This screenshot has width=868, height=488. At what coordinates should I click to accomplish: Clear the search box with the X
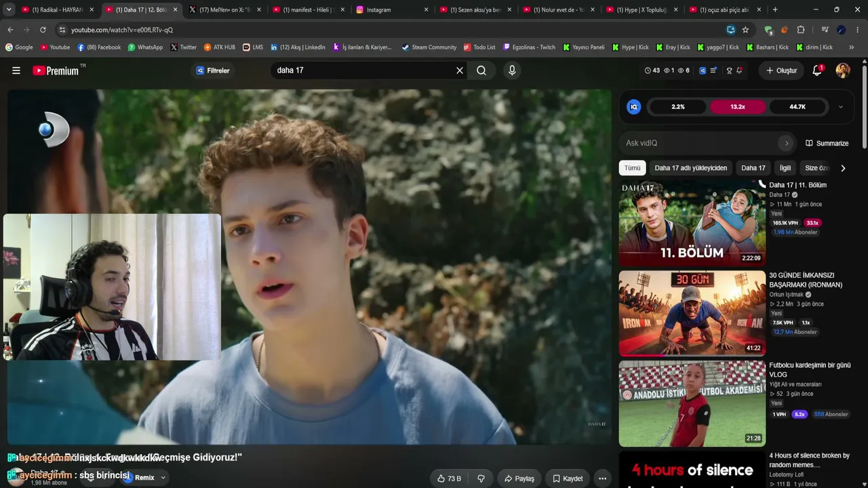coord(460,70)
